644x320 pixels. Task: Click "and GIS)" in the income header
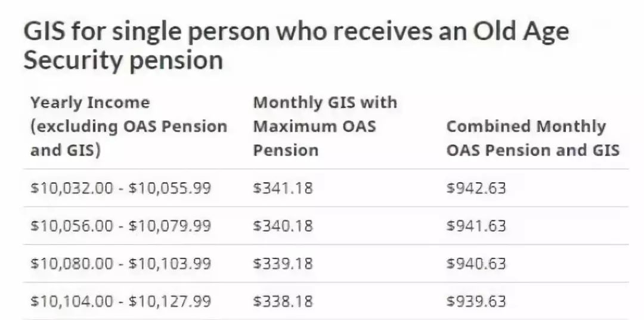(66, 151)
